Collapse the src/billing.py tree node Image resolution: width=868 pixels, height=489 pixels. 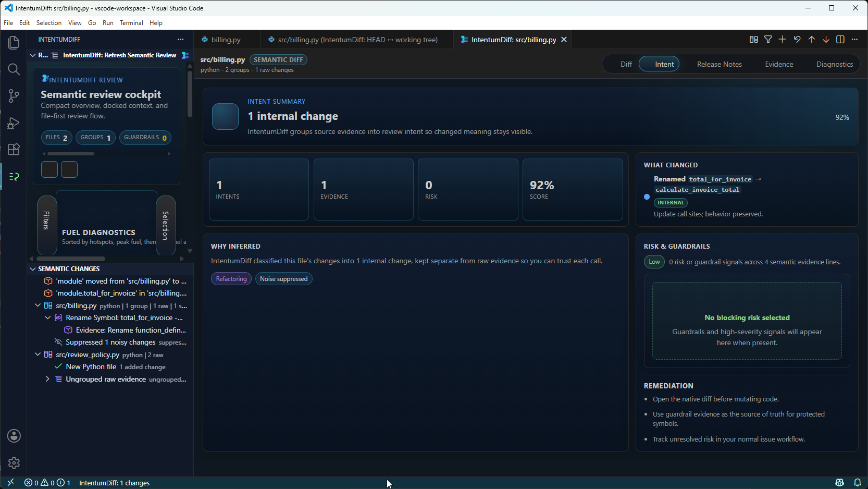coord(38,305)
